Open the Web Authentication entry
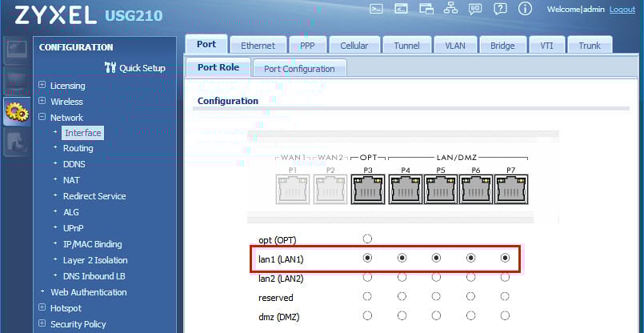This screenshot has height=333, width=644. [89, 292]
